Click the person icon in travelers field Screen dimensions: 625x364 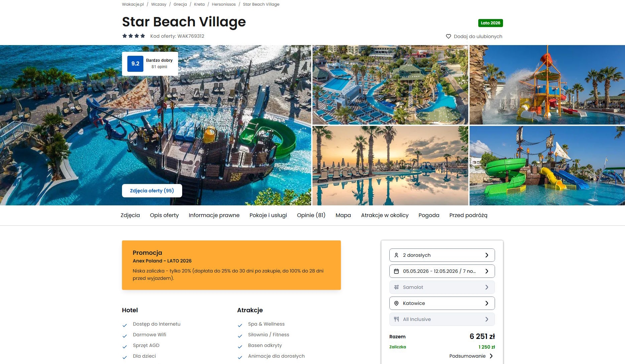point(396,255)
